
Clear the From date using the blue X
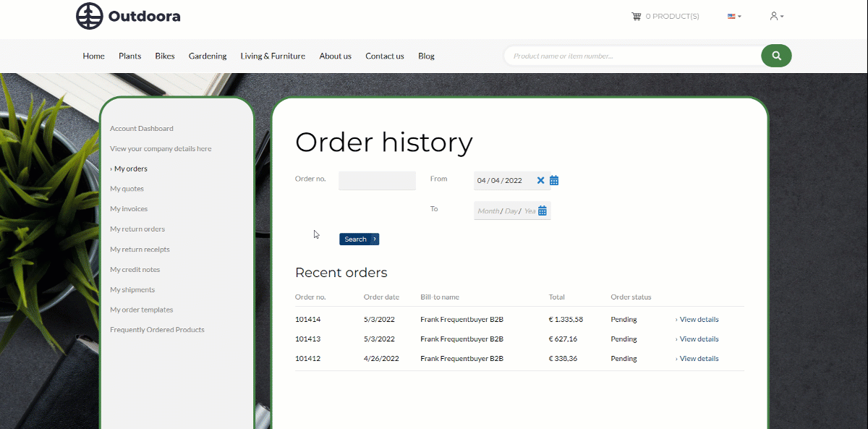click(x=540, y=180)
